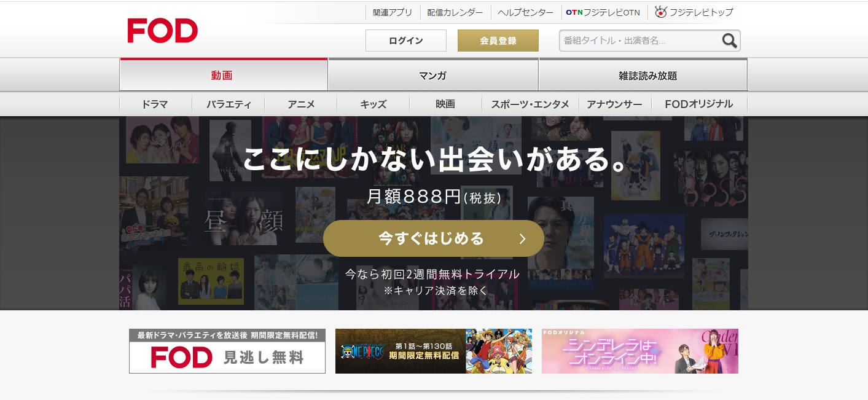Click the FOD logo in header
This screenshot has width=868, height=400.
[x=162, y=31]
